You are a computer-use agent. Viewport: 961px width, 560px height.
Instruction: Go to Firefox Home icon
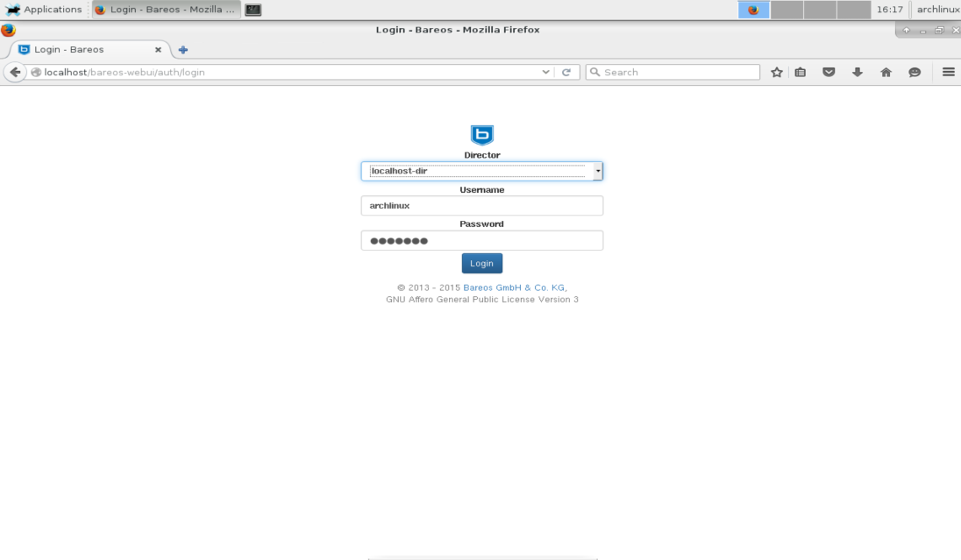point(886,72)
